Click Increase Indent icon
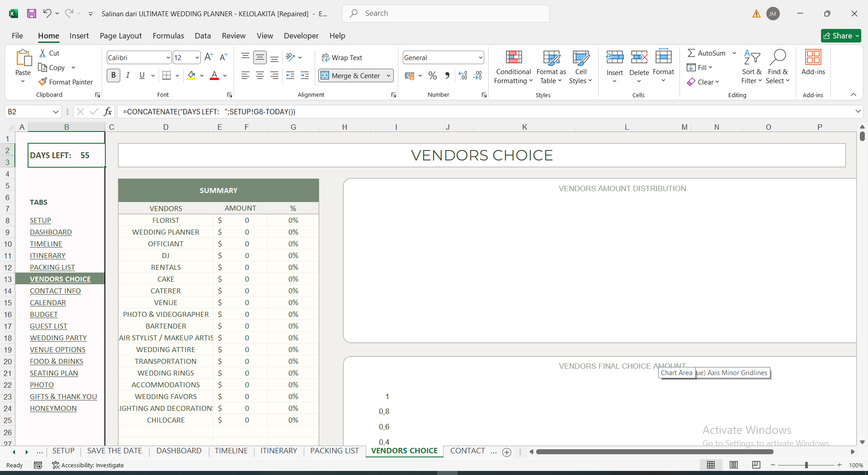This screenshot has width=868, height=475. (305, 75)
